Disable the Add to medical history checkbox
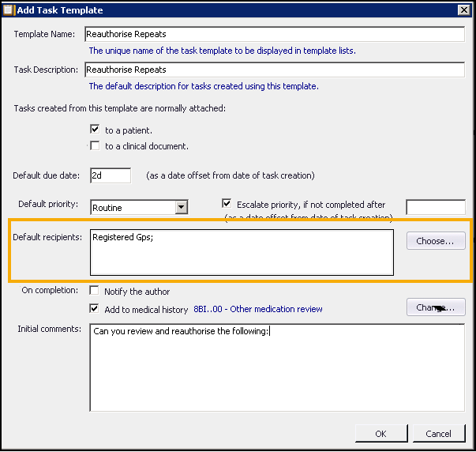The width and height of the screenshot is (476, 452). 96,309
